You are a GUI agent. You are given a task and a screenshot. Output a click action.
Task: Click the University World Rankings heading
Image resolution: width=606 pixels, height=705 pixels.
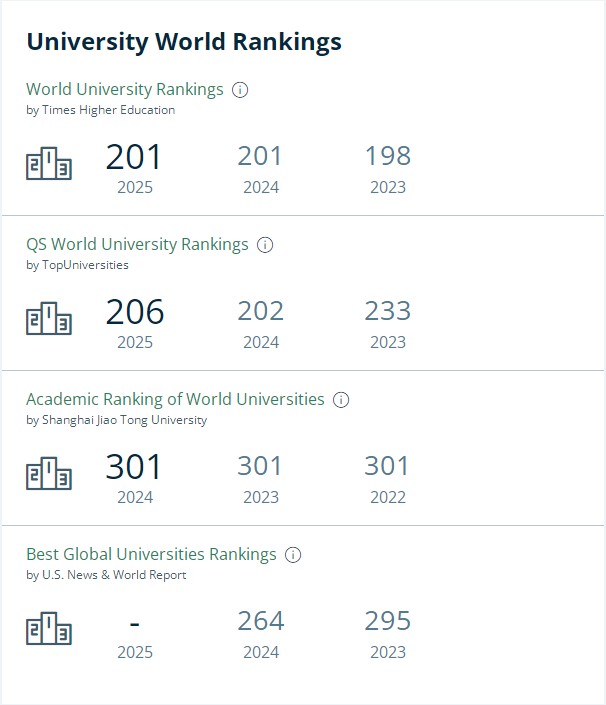[184, 42]
